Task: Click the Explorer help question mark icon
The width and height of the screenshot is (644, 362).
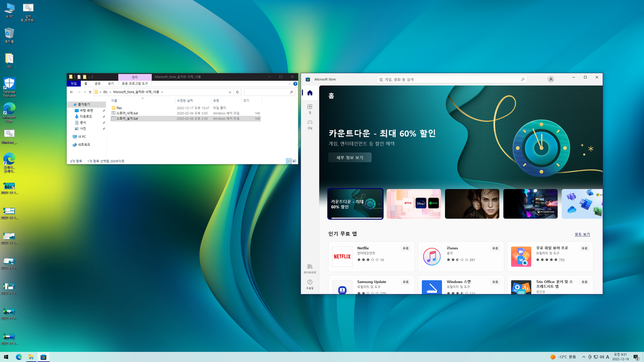Action: click(295, 84)
